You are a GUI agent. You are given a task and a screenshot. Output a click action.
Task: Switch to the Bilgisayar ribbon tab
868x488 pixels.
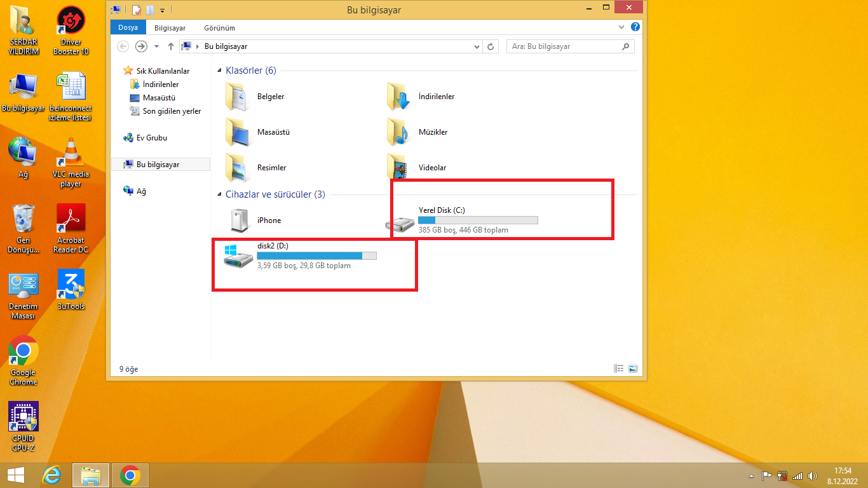pos(170,28)
